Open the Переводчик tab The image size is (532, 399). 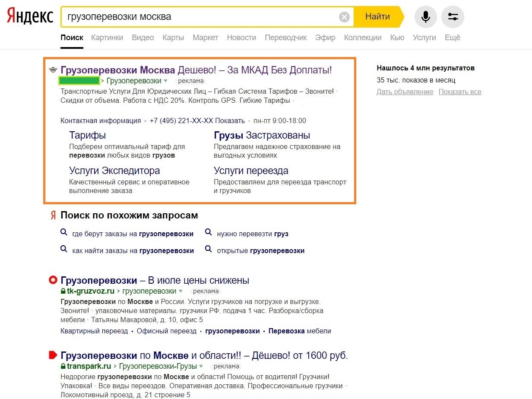click(286, 38)
